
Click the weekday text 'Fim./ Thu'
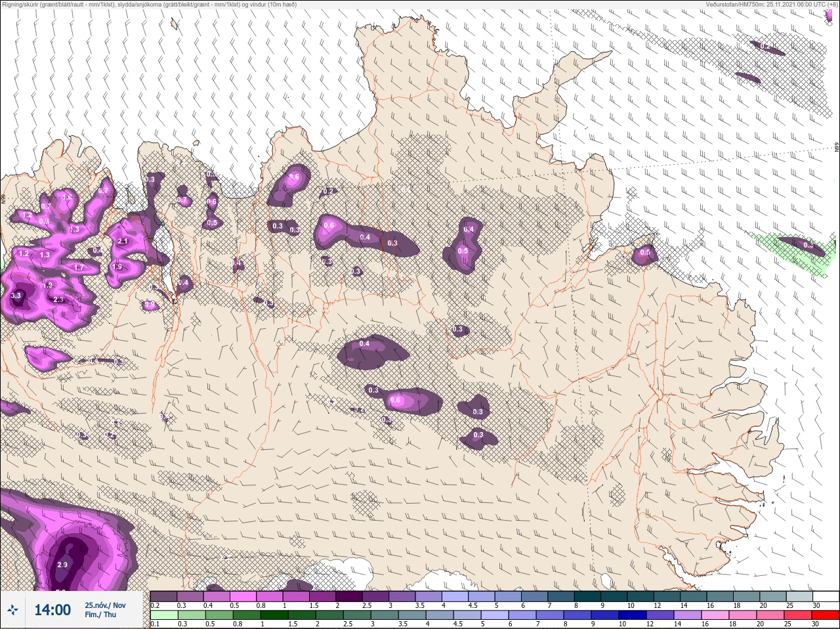click(x=100, y=615)
